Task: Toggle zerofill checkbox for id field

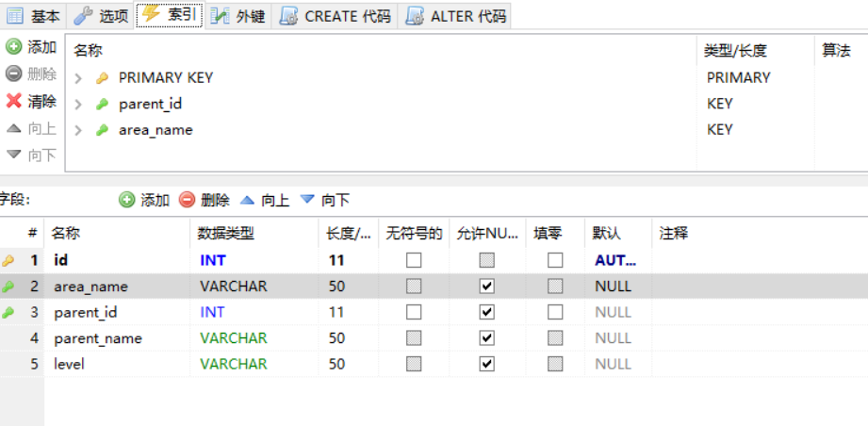Action: 555,260
